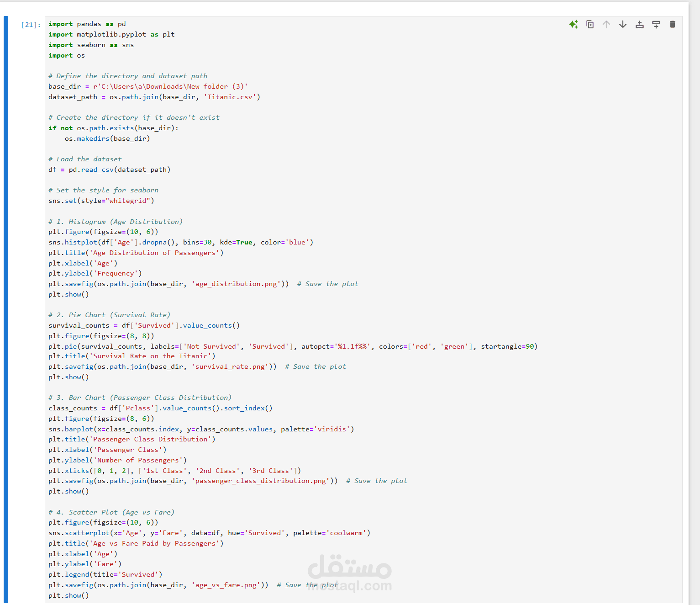Move the cell down with arrow icon
Viewport: 700px width, 605px height.
click(x=623, y=24)
